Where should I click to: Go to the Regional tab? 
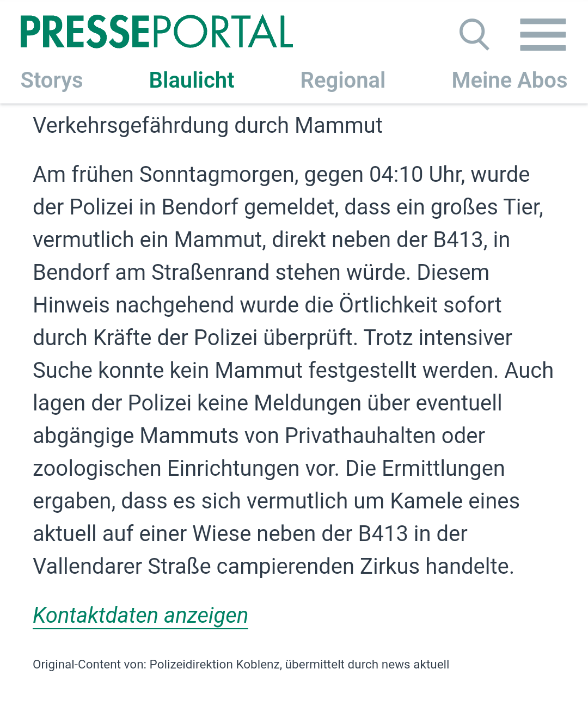click(x=343, y=81)
